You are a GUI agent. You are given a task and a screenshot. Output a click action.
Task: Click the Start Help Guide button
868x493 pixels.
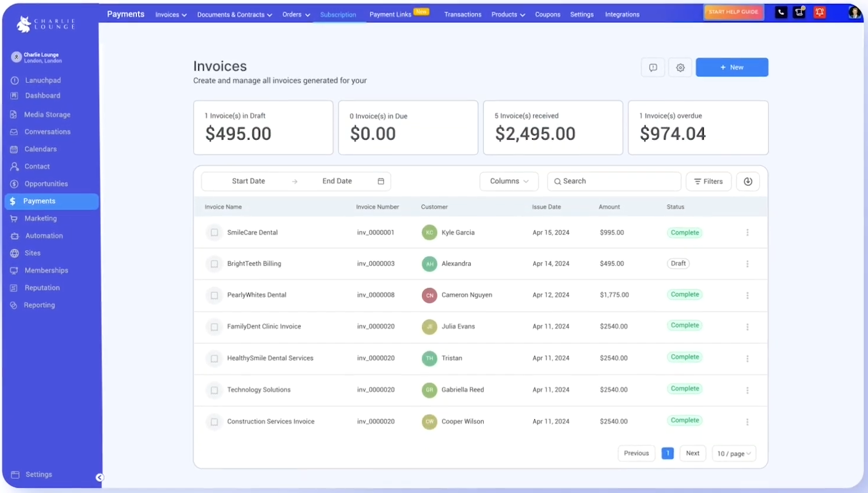(733, 12)
